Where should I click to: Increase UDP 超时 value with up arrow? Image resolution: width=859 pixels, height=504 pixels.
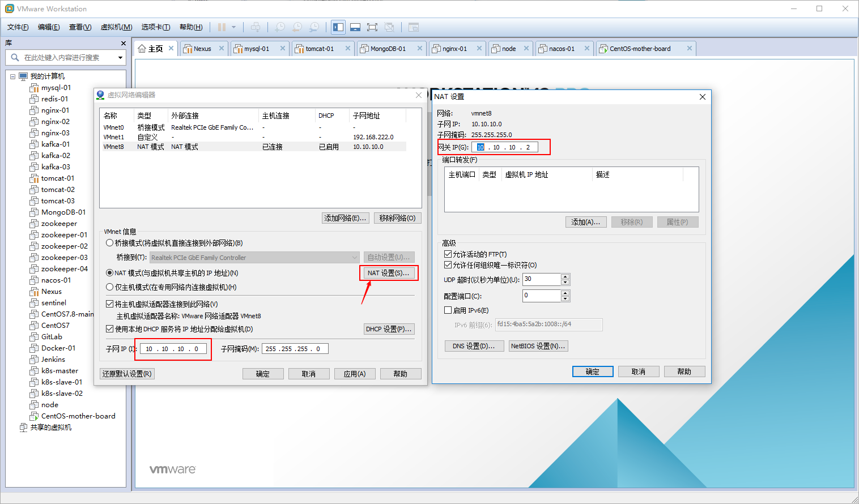[565, 276]
